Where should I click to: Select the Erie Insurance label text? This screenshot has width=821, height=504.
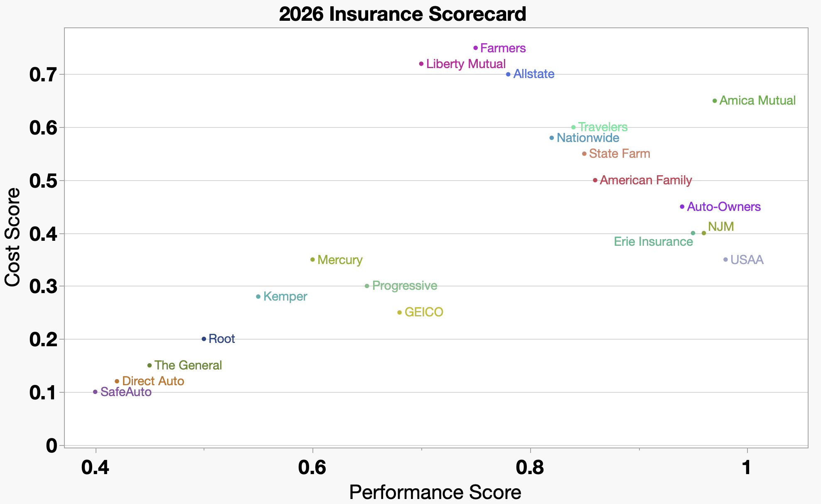pyautogui.click(x=653, y=242)
